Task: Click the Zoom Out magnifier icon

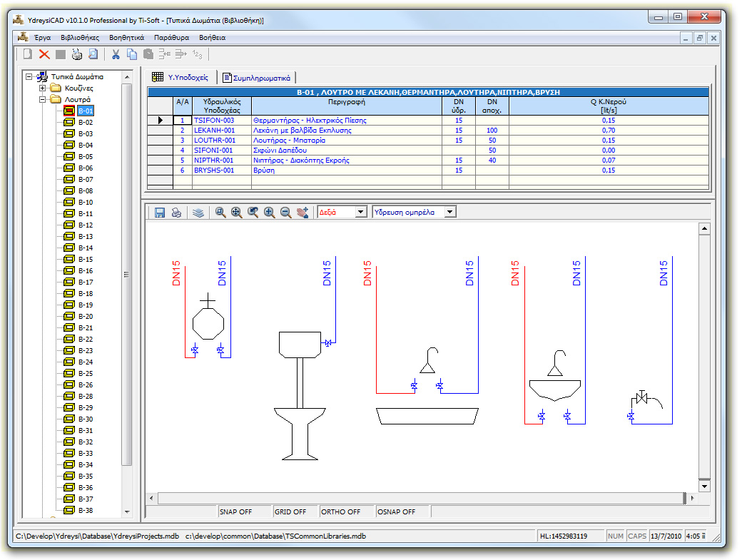Action: (x=285, y=212)
